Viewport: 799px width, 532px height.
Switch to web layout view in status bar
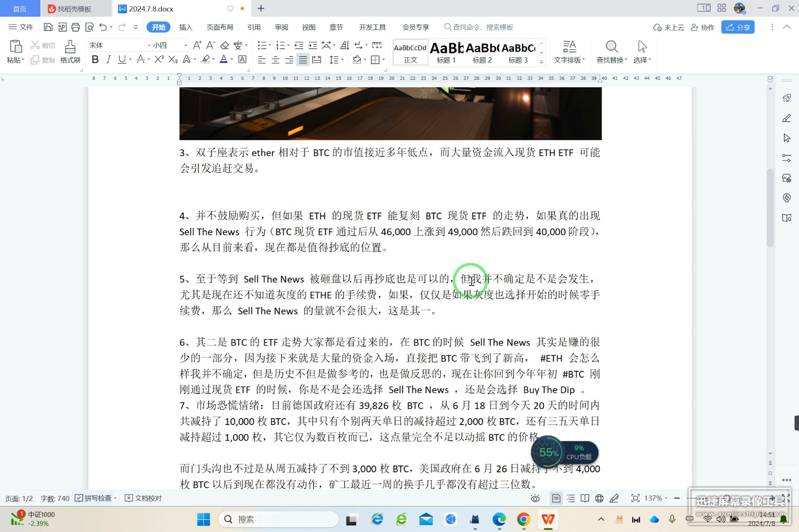point(599,498)
